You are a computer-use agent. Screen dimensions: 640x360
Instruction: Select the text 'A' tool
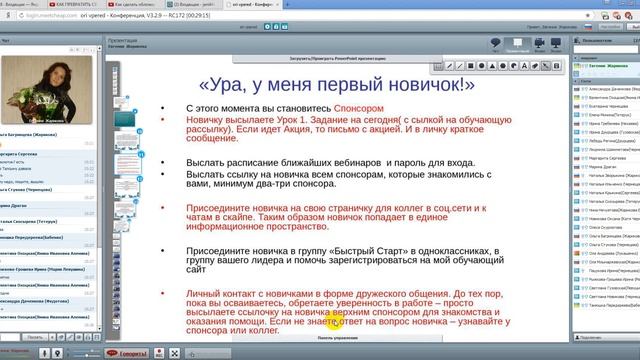pos(524,66)
